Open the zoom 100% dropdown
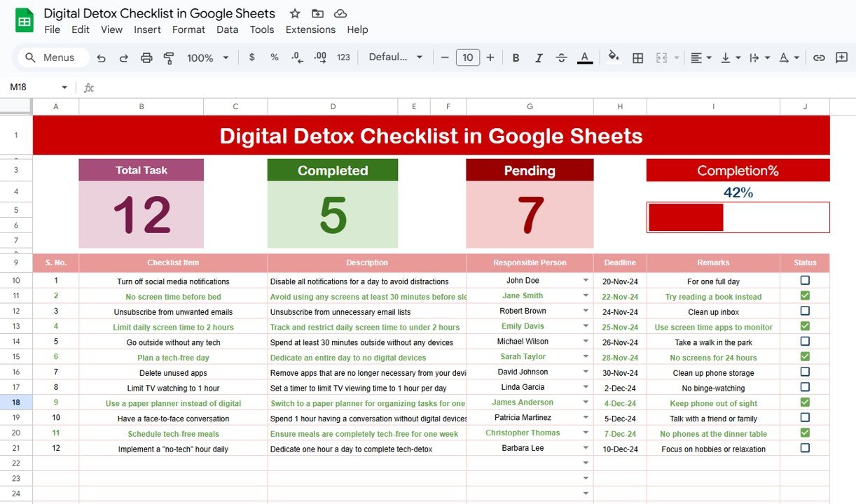Image resolution: width=856 pixels, height=504 pixels. tap(208, 58)
